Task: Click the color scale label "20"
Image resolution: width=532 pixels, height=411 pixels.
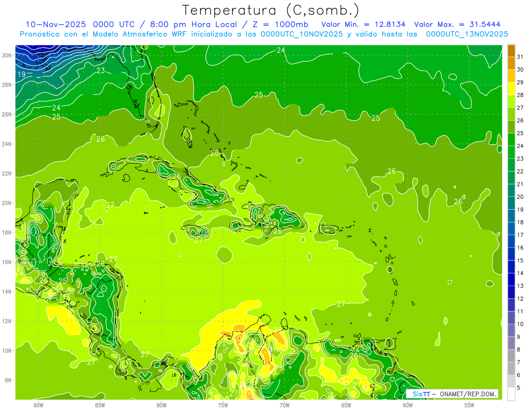Action: [x=520, y=196]
